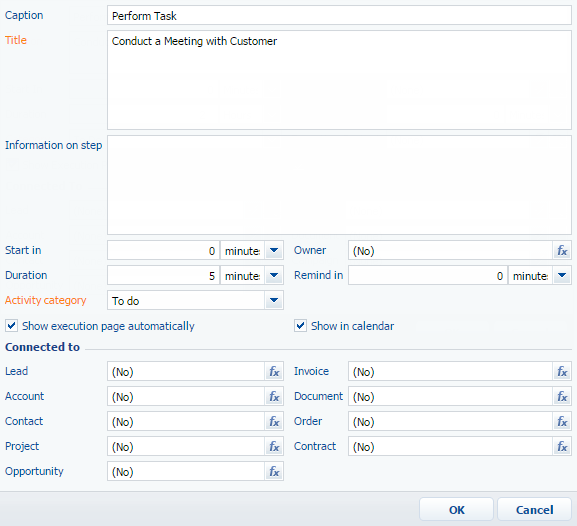Open formula editor for Document field
This screenshot has width=577, height=526.
pyautogui.click(x=562, y=396)
